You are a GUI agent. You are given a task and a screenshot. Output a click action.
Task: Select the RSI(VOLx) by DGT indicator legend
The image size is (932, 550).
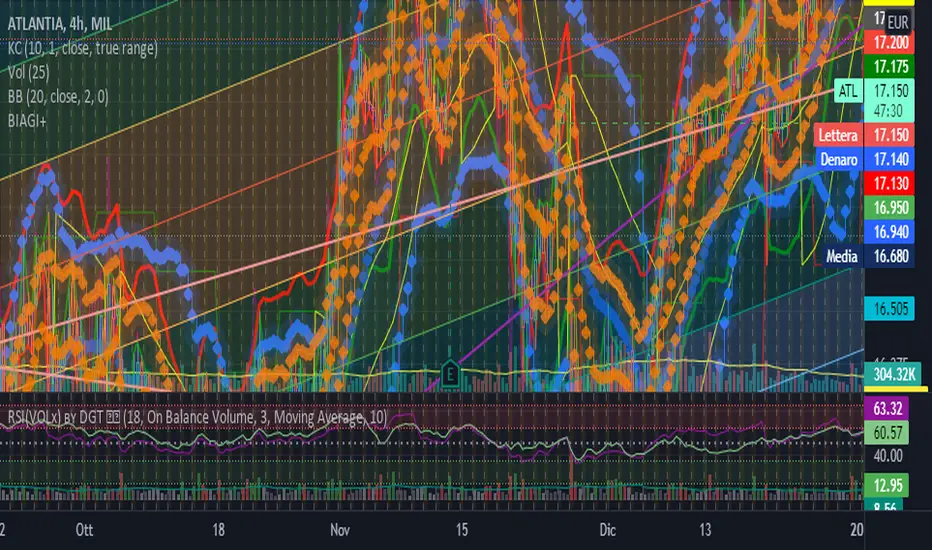[x=197, y=417]
